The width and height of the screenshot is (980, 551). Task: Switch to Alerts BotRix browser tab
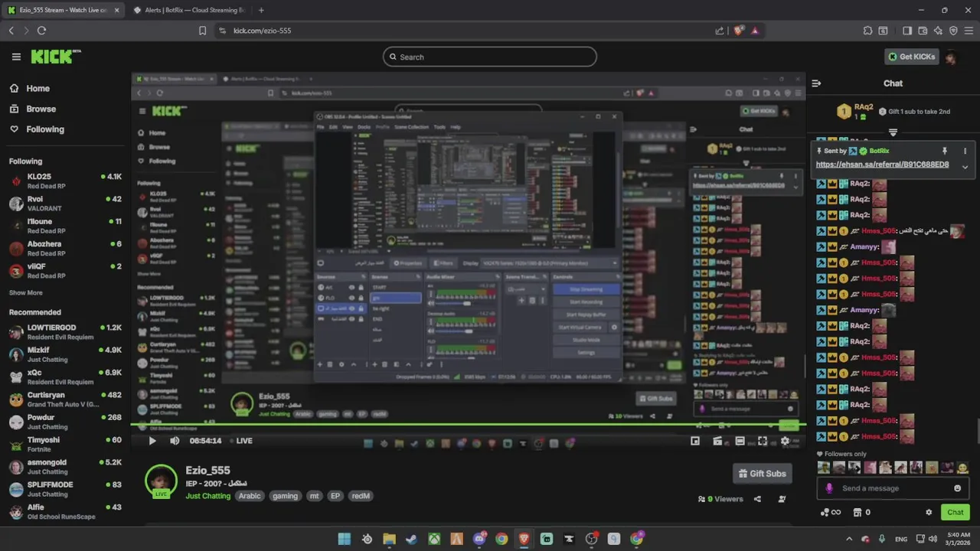pos(189,10)
